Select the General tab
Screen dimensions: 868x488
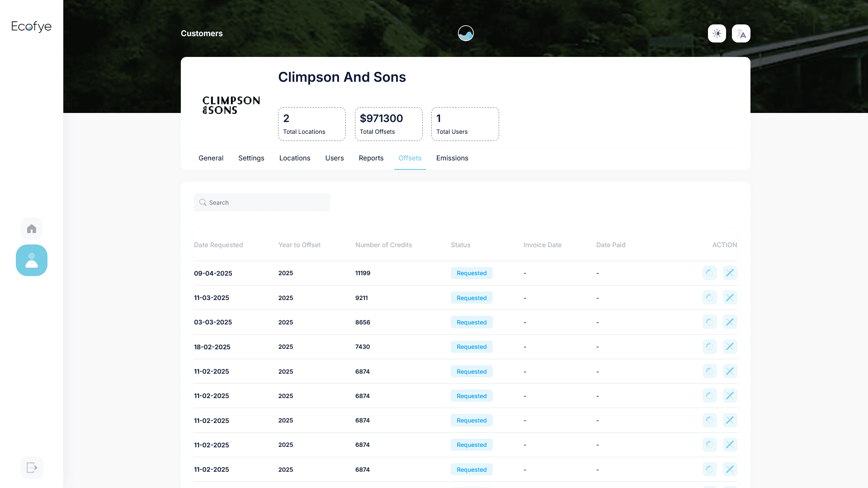pyautogui.click(x=211, y=158)
